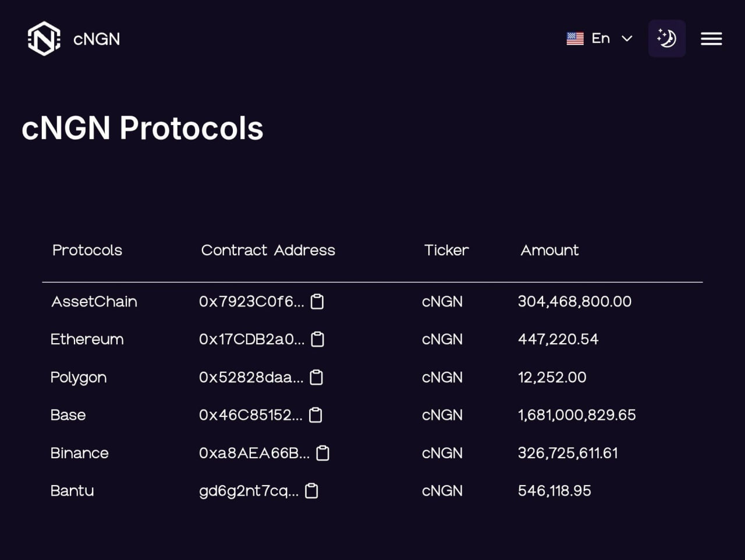Click the cNGN brand name in header
745x560 pixels.
(96, 39)
